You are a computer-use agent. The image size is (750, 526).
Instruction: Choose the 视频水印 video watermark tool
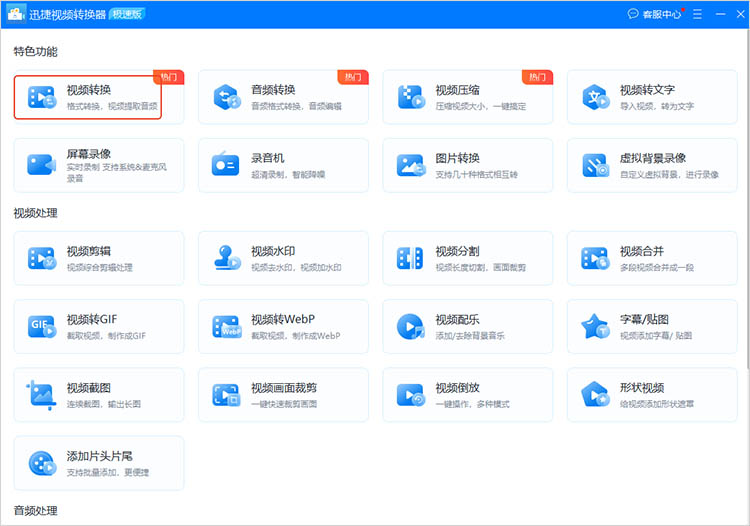[283, 258]
